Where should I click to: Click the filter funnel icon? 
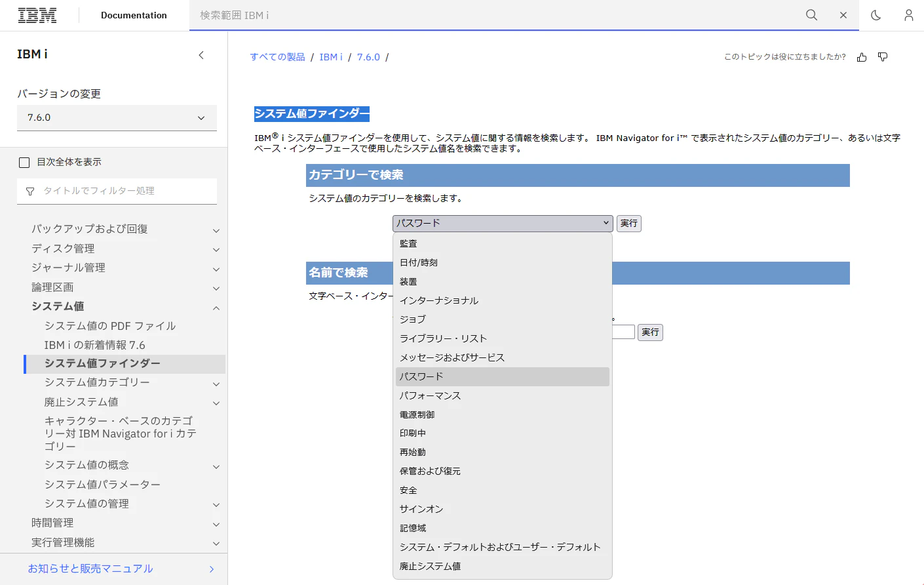[x=30, y=192]
